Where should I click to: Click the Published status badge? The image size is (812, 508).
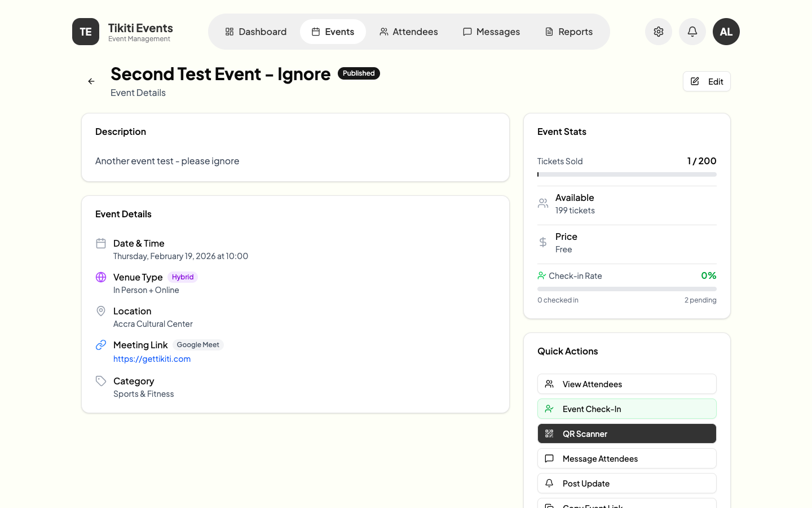pyautogui.click(x=359, y=73)
